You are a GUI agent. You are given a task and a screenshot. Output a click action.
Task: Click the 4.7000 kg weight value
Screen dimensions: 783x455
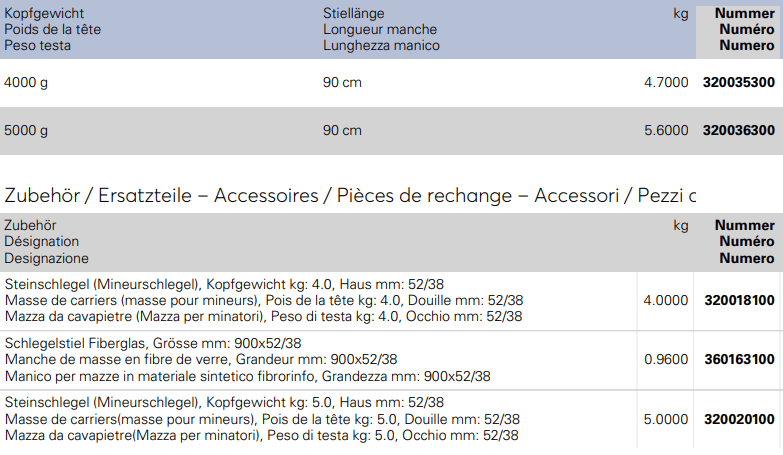[666, 82]
